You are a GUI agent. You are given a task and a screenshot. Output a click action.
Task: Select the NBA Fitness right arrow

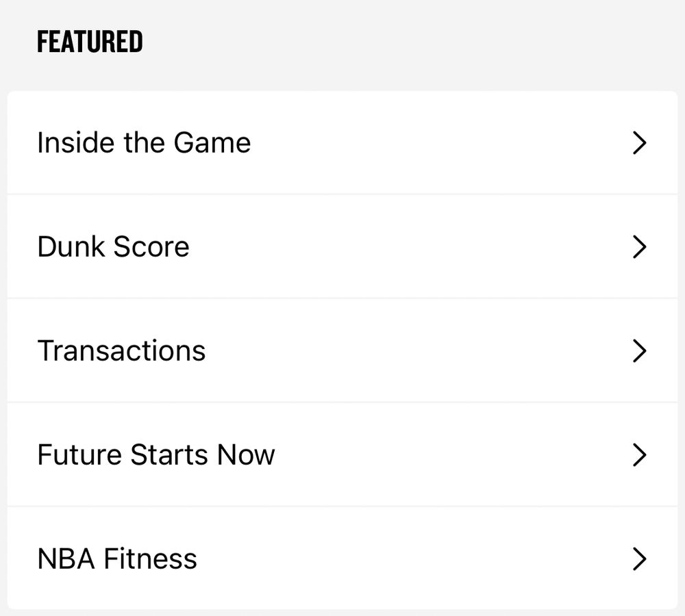pyautogui.click(x=639, y=559)
